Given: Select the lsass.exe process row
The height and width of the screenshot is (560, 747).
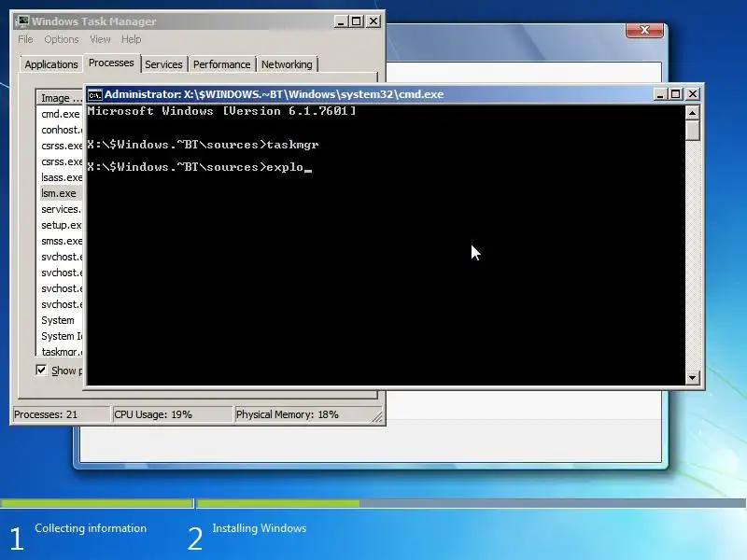Looking at the screenshot, I should 61,177.
